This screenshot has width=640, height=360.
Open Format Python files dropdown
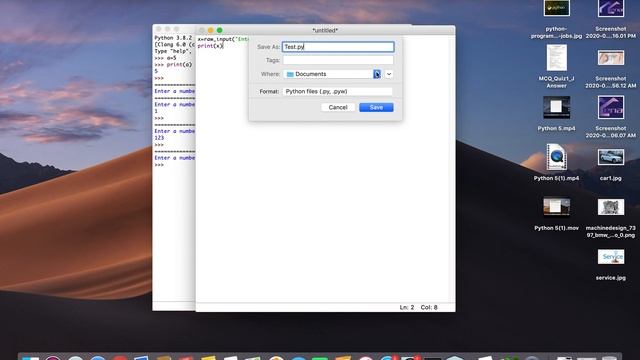tap(337, 91)
